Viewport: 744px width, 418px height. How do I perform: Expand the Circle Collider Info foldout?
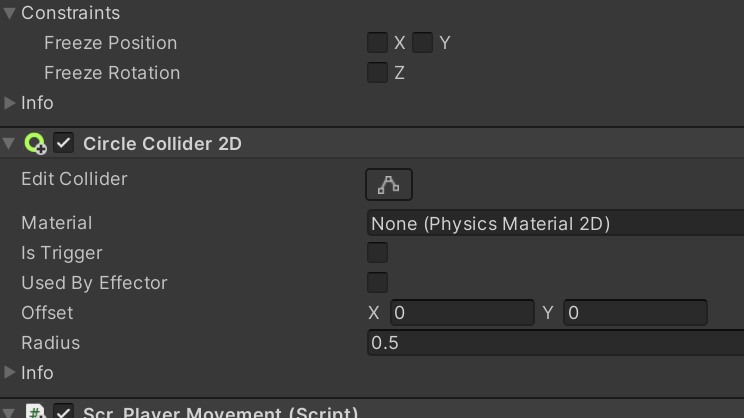pos(10,373)
